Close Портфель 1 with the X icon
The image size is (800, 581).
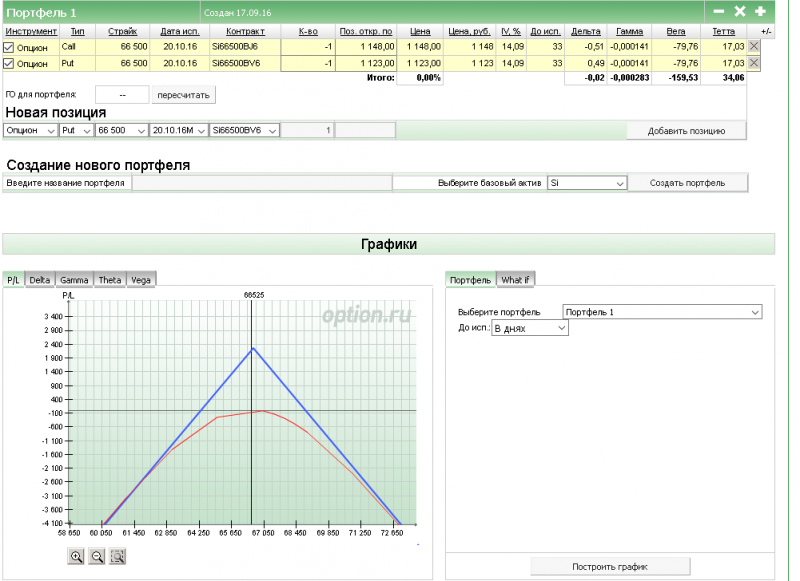click(x=740, y=11)
